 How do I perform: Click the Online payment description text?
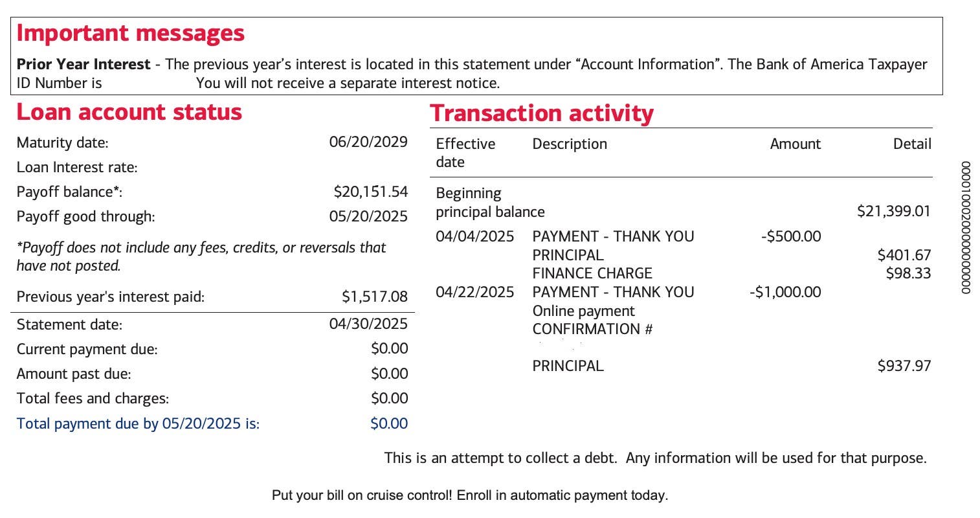click(x=583, y=311)
